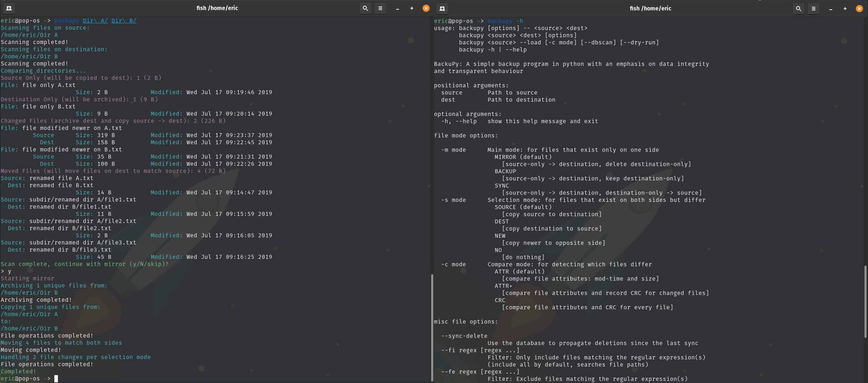Click the left window title 'fish /home/eric'
The width and height of the screenshot is (868, 383).
217,8
